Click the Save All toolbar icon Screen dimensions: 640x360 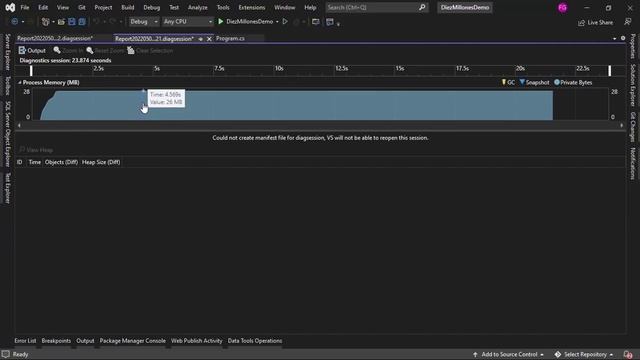click(82, 22)
